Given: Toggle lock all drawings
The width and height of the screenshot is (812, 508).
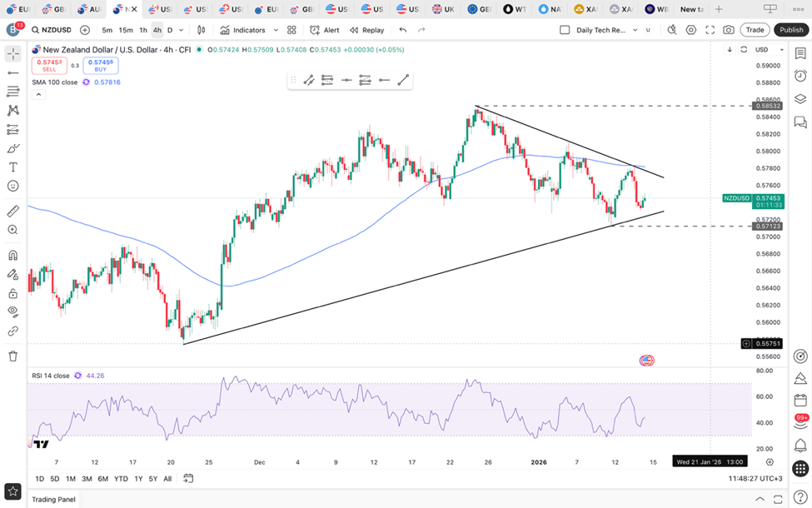Looking at the screenshot, I should pos(13,294).
